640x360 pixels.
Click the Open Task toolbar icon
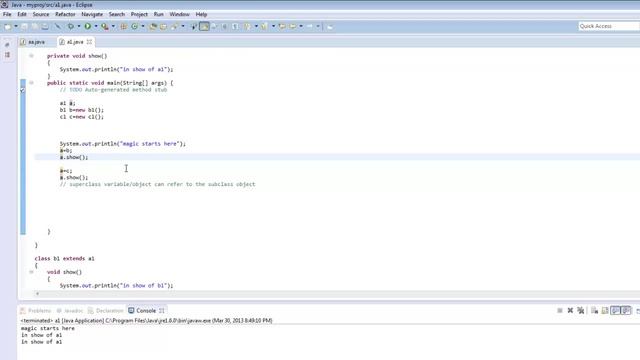(x=163, y=27)
